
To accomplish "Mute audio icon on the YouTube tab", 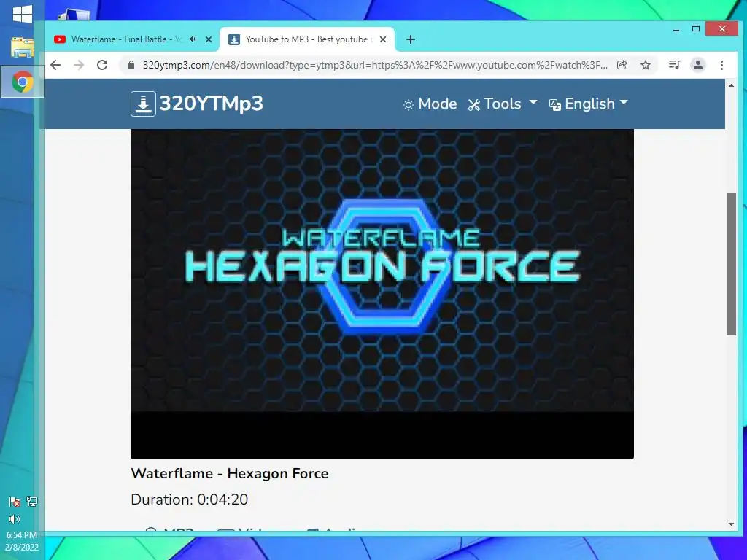I will [193, 39].
